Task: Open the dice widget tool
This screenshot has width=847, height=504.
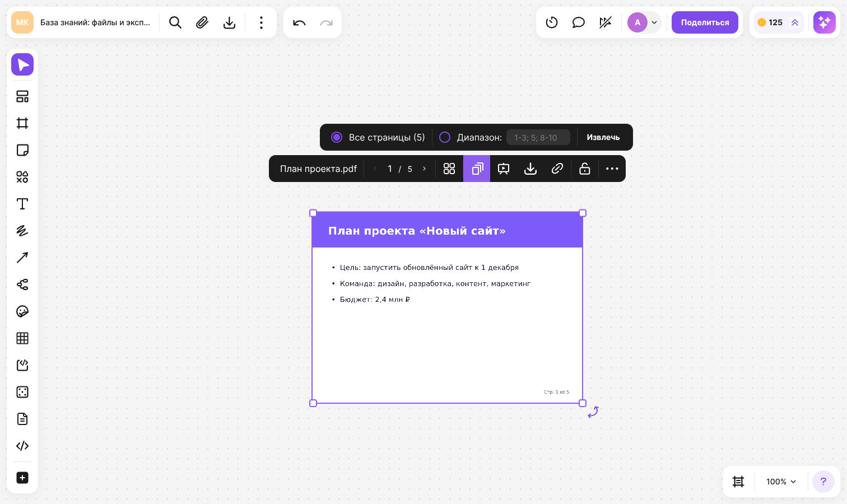Action: point(22,392)
